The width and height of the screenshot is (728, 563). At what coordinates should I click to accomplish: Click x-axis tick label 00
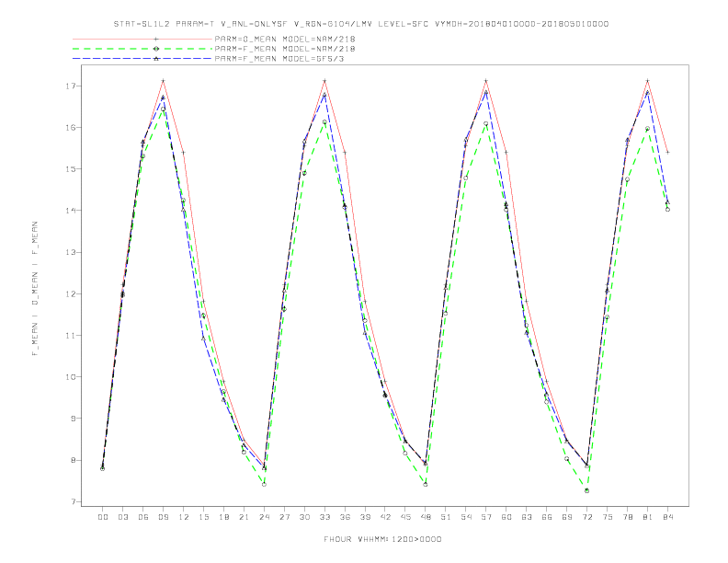(x=103, y=517)
